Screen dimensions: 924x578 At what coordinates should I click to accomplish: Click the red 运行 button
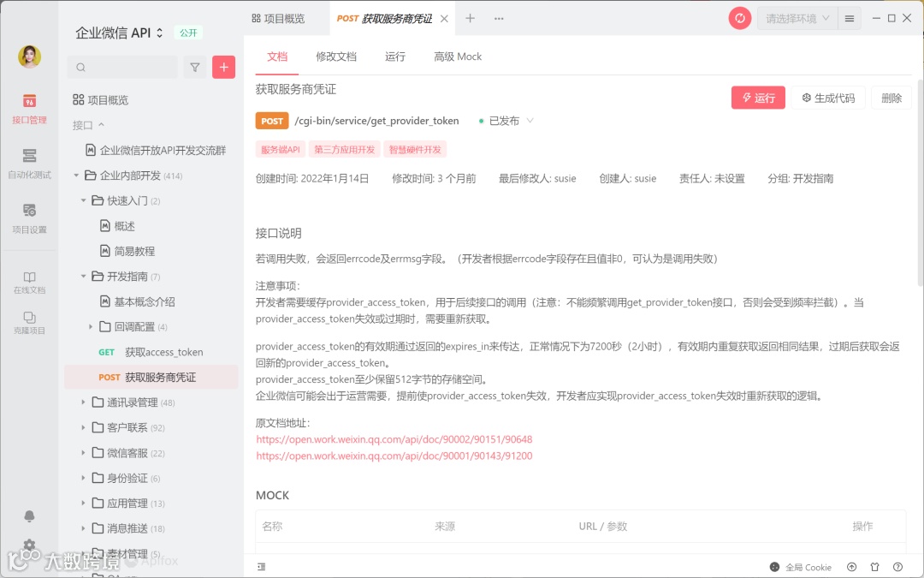point(758,98)
